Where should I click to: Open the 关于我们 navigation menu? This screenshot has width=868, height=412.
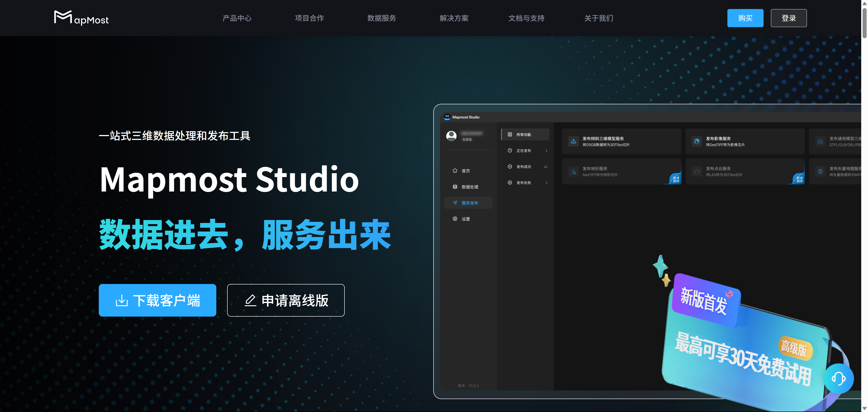pyautogui.click(x=599, y=18)
